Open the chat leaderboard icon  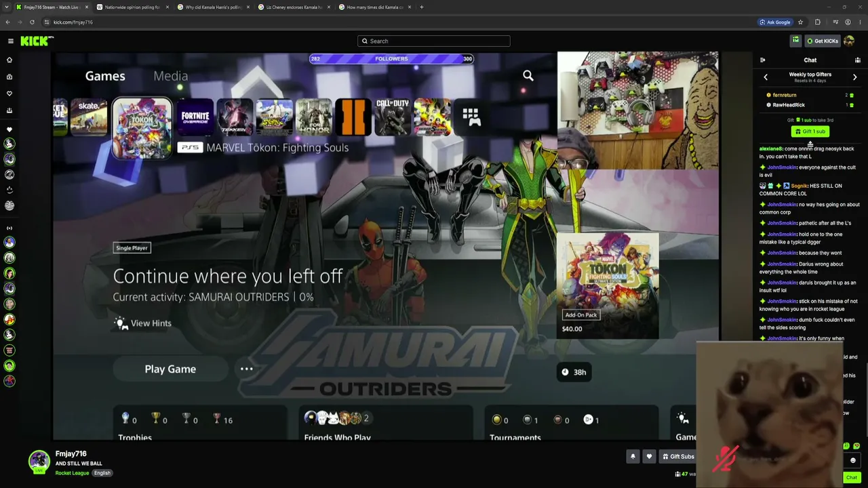pyautogui.click(x=857, y=60)
